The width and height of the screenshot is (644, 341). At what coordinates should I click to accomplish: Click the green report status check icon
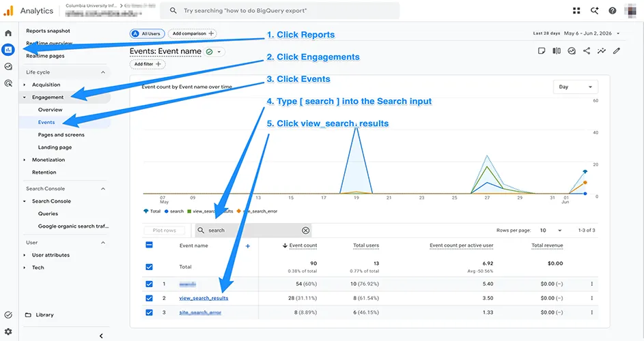coord(210,52)
